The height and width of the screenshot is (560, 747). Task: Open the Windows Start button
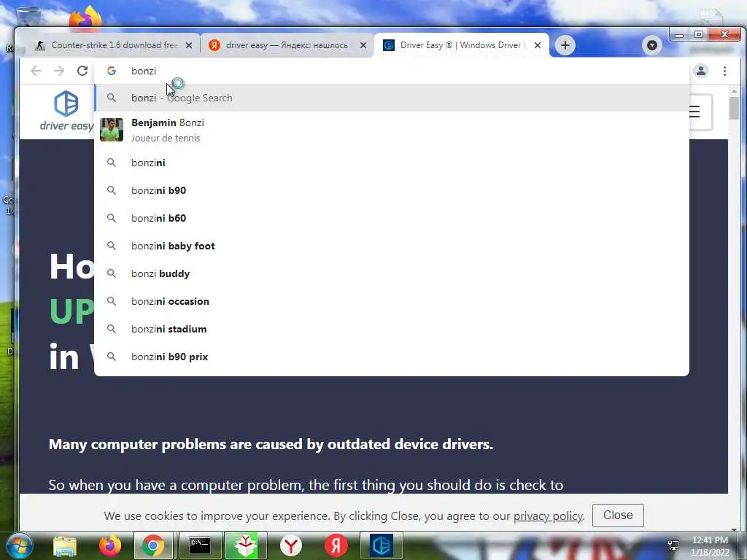(19, 545)
